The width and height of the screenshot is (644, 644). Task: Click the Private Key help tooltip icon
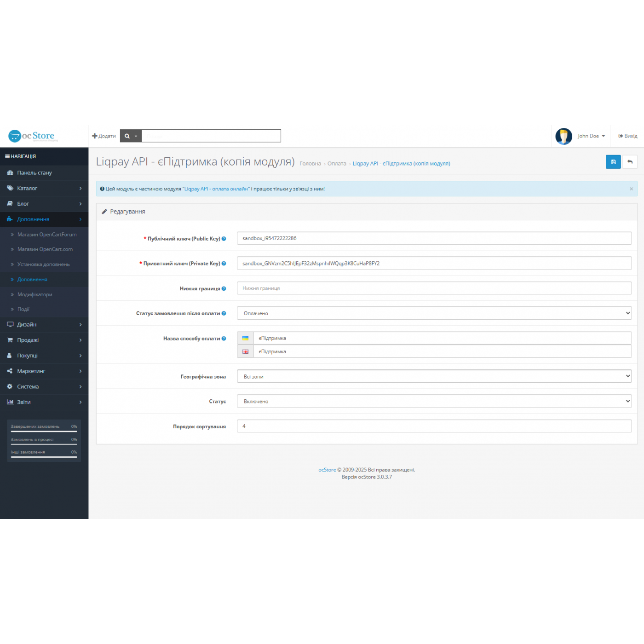click(x=224, y=264)
